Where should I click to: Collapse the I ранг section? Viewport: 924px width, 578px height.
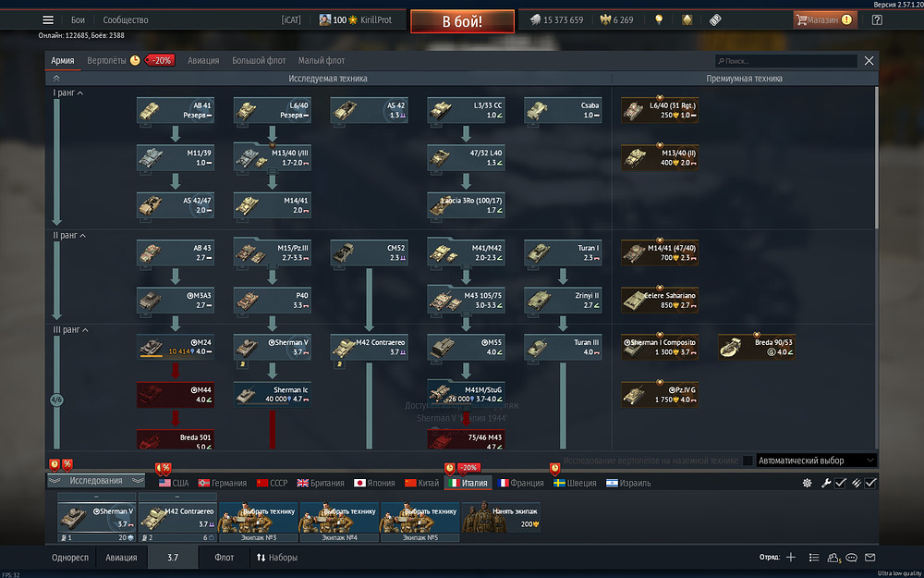[68, 93]
